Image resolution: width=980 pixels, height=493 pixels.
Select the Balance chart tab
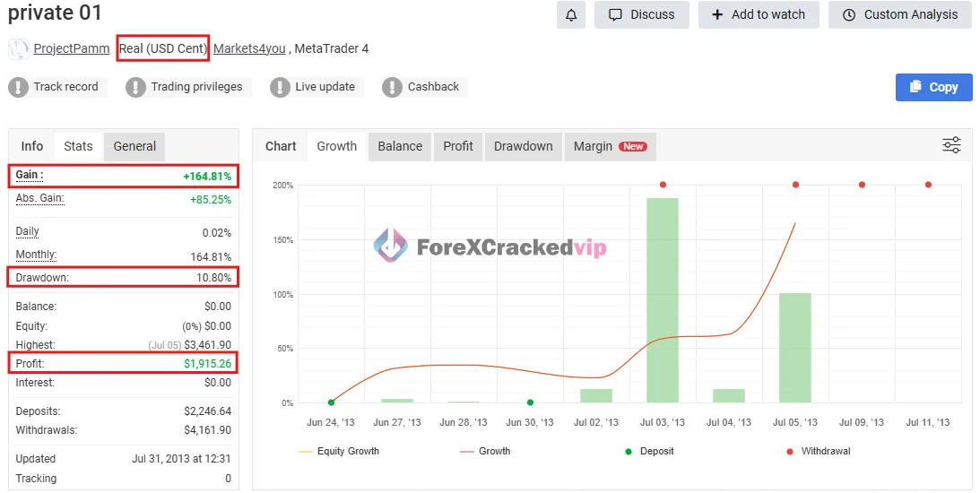(400, 146)
